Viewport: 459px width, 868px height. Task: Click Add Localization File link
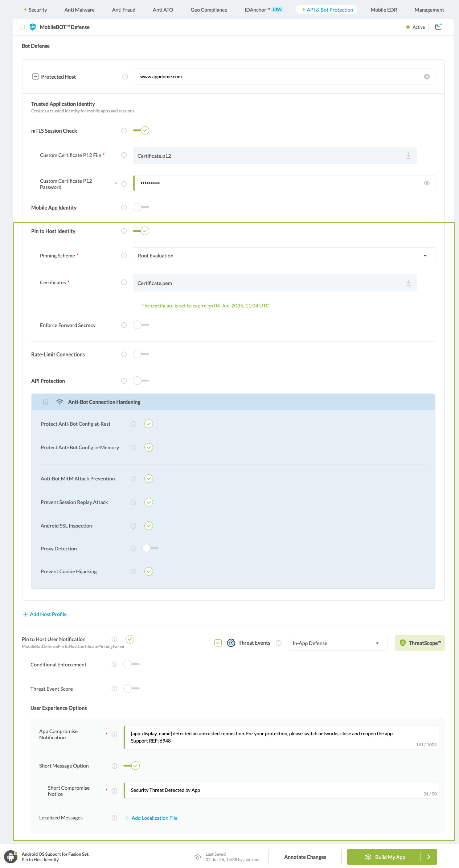[x=151, y=818]
